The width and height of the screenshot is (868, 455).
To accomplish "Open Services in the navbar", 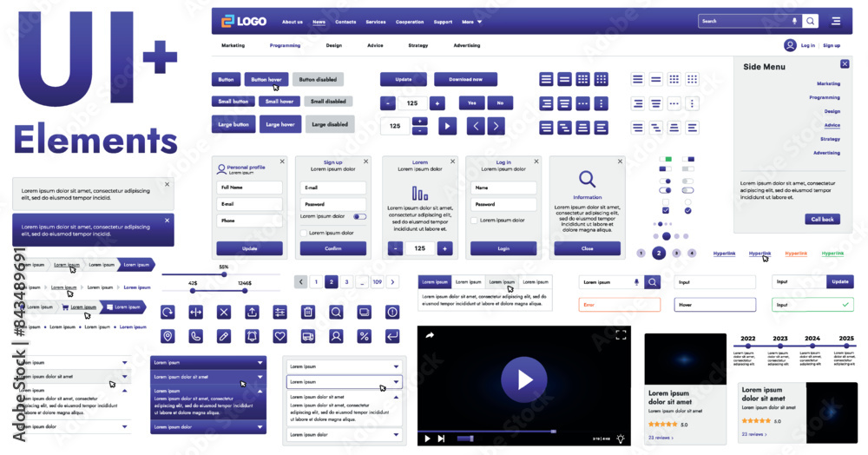I will tap(375, 22).
